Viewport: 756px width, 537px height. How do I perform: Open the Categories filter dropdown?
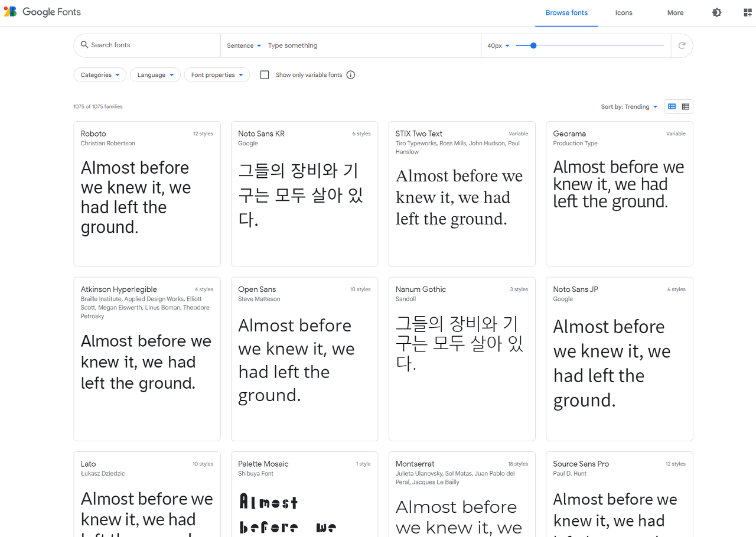(x=100, y=75)
